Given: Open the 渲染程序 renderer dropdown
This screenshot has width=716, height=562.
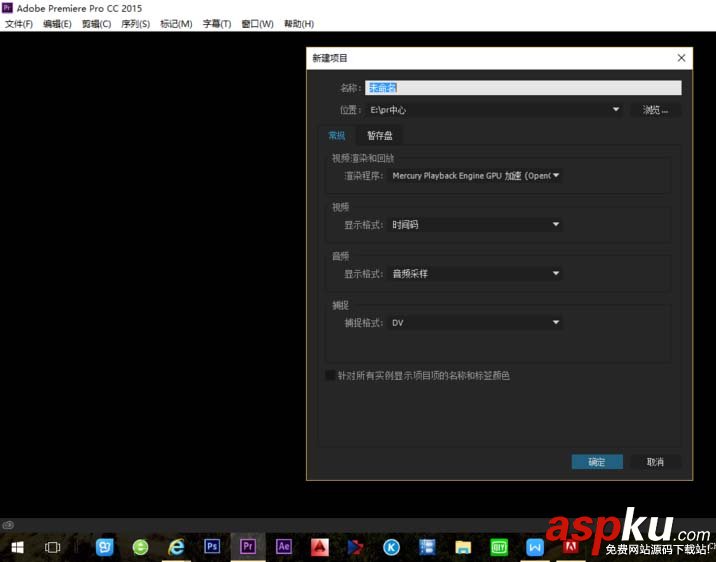Looking at the screenshot, I should [x=475, y=176].
